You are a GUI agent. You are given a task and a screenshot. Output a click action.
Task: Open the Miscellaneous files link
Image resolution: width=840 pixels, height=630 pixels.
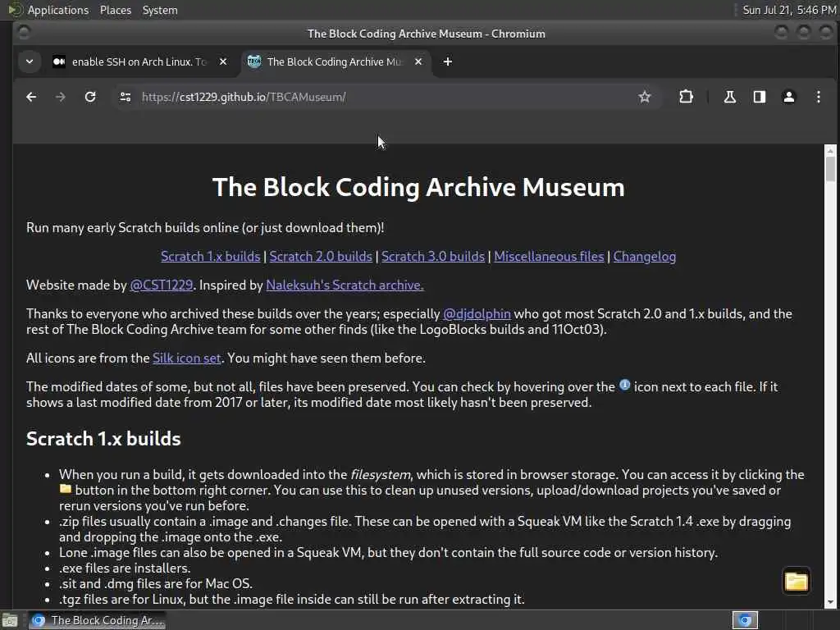click(x=549, y=257)
